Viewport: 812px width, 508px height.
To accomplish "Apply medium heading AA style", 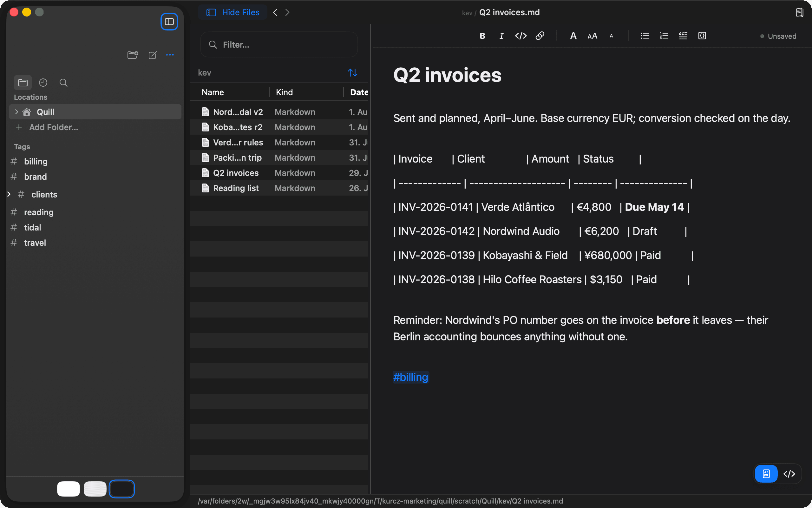I will (593, 36).
